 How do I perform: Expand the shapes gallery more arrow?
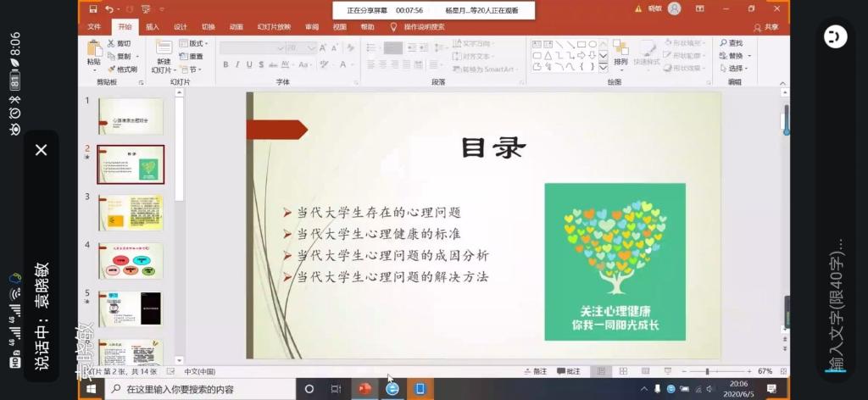tap(603, 67)
